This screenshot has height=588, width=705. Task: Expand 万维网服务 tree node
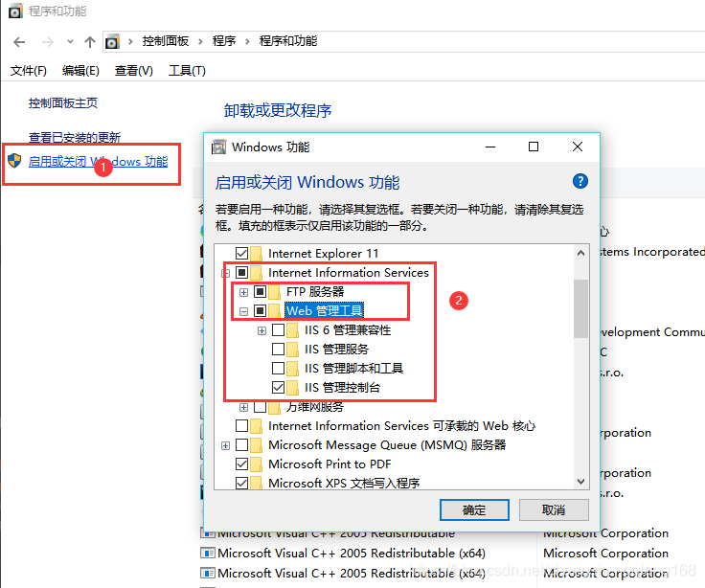click(x=243, y=407)
